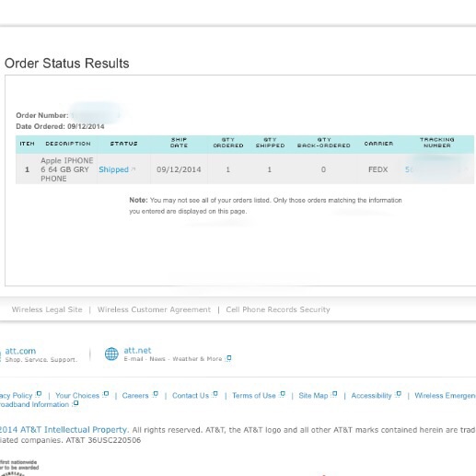Select Apple IPHONE 6 64 GB description cell
Screen dimensions: 476x476
tap(67, 169)
